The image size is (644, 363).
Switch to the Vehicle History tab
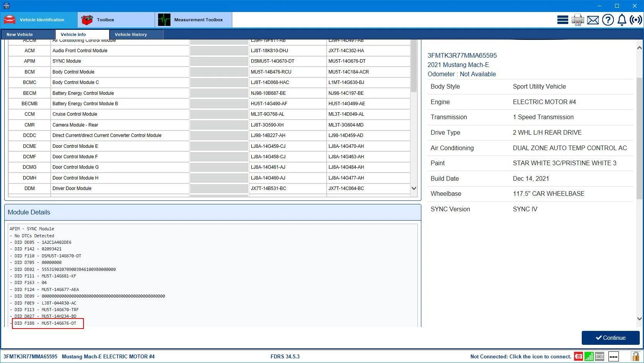pyautogui.click(x=136, y=34)
